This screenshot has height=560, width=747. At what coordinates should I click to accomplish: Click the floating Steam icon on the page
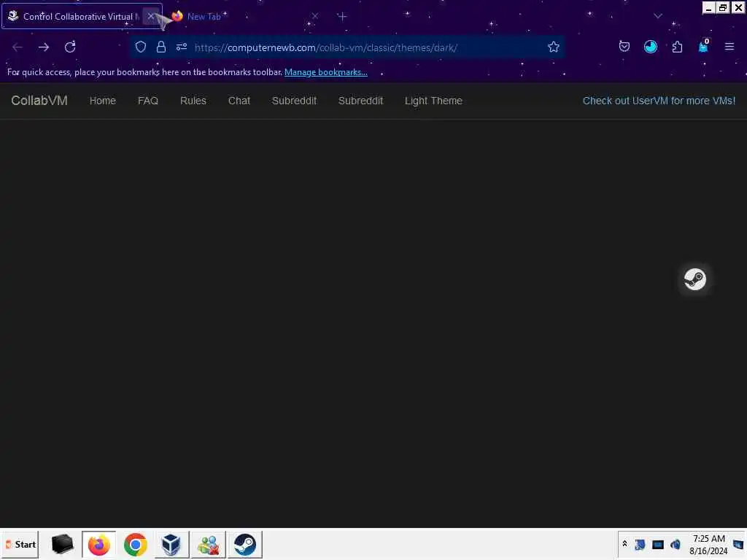(695, 279)
